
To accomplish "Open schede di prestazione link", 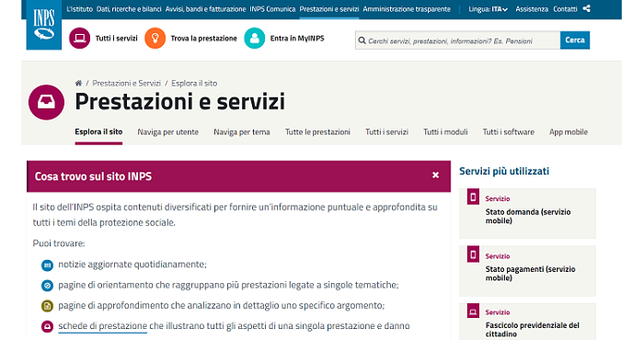I will 103,326.
